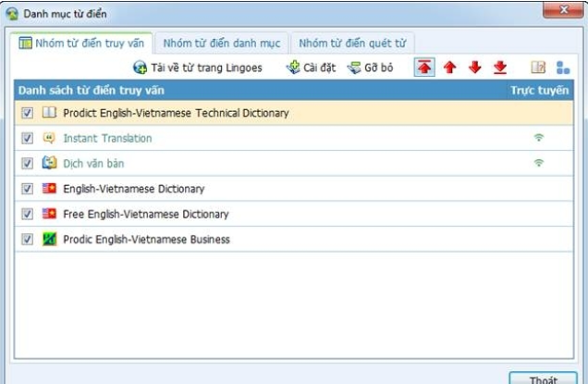The width and height of the screenshot is (588, 384).
Task: Uncheck the English-Vietnamese Dictionary checkbox
Action: [28, 189]
